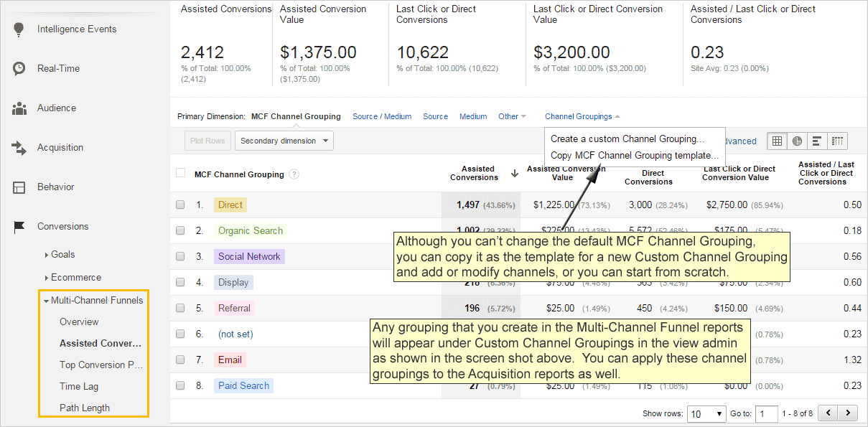The width and height of the screenshot is (868, 427).
Task: Open the Acquisition section icon
Action: click(18, 147)
